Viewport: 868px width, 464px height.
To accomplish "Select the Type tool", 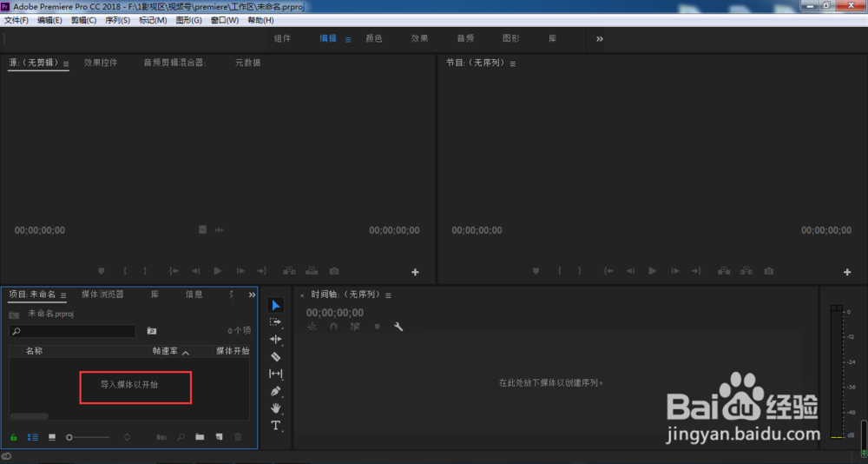I will tap(275, 426).
